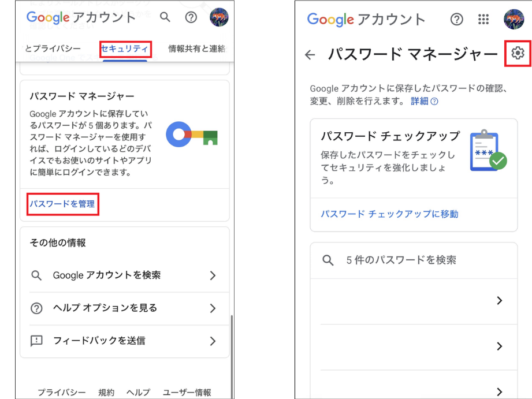Open the 詳細 help link

point(423,102)
